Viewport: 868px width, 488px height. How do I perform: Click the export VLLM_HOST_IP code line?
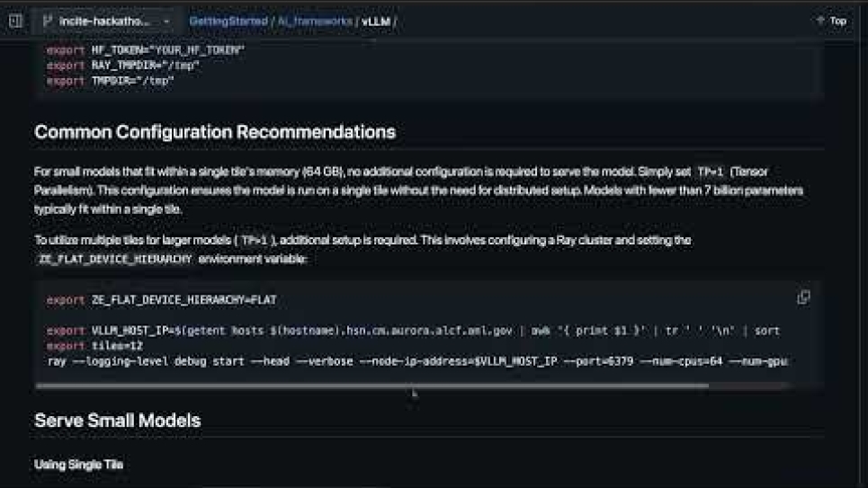(x=414, y=331)
